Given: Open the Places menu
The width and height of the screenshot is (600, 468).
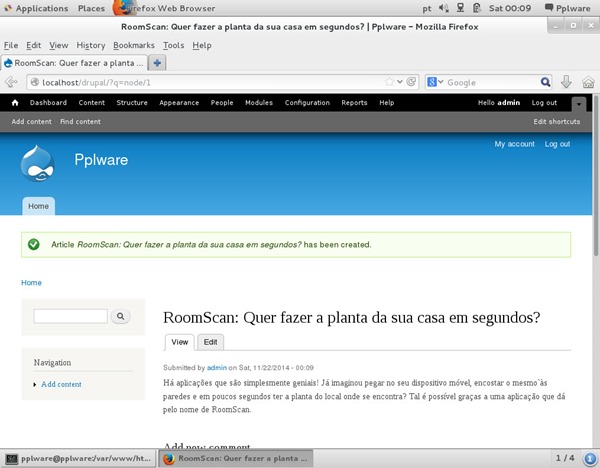Looking at the screenshot, I should [x=91, y=8].
